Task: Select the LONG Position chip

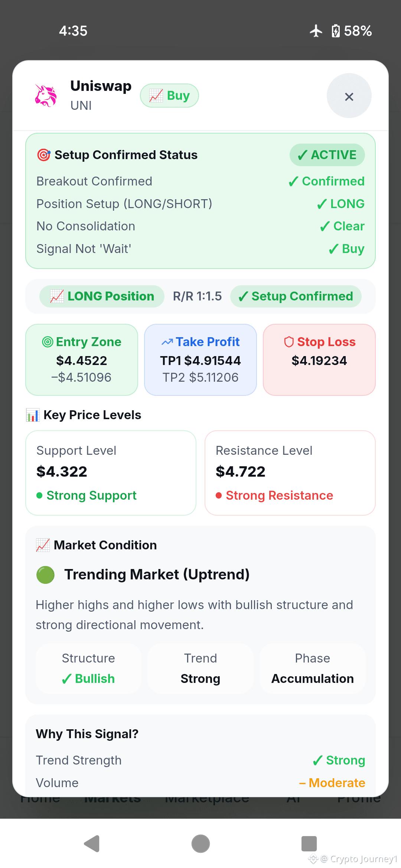Action: [x=102, y=296]
